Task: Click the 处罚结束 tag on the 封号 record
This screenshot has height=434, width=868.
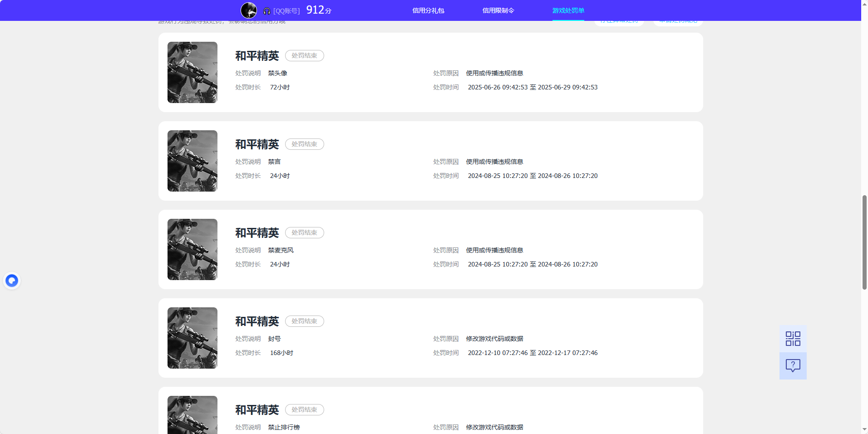Action: (304, 321)
